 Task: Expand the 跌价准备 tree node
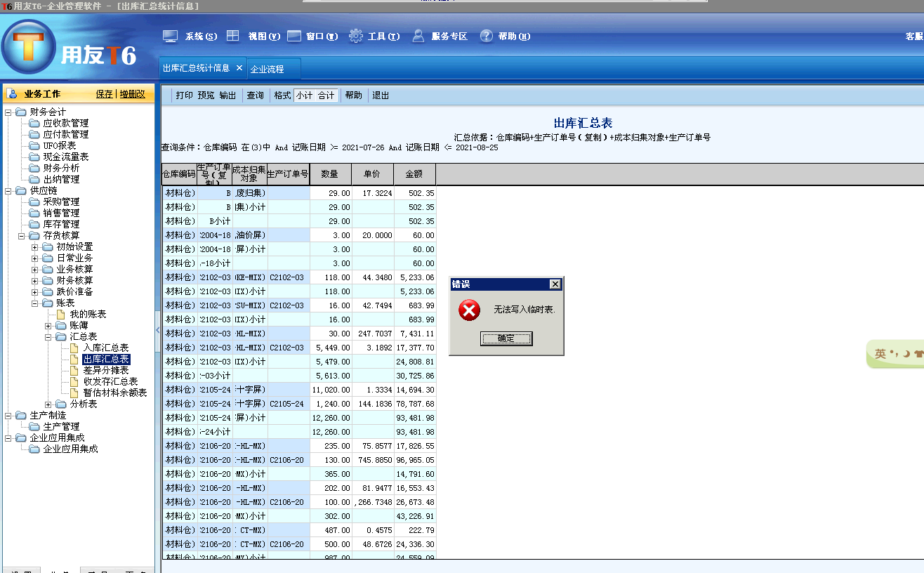[35, 291]
